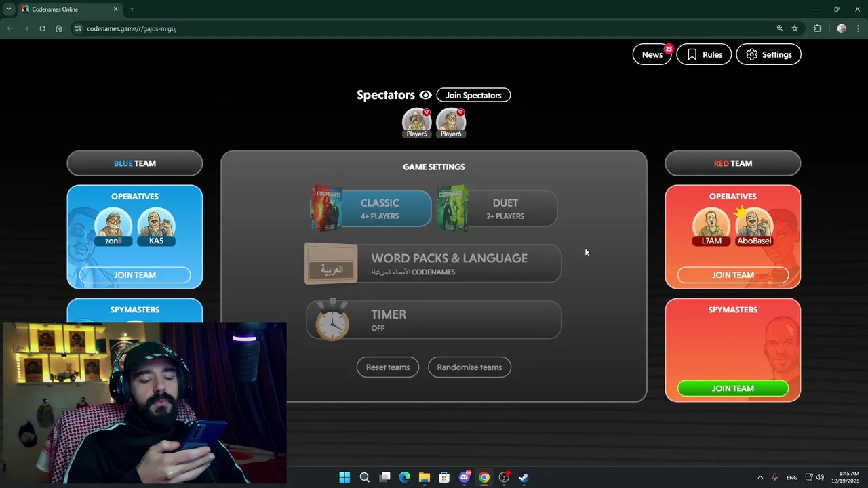Go to the browser home page
Screen dimensions: 868x488
(x=59, y=28)
